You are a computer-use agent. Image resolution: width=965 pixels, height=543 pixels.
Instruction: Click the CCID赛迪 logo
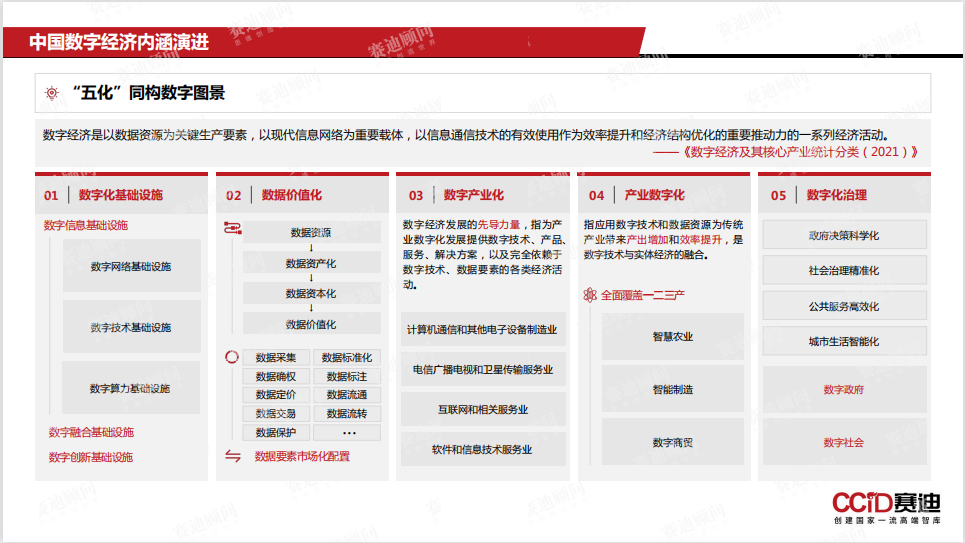pyautogui.click(x=886, y=506)
